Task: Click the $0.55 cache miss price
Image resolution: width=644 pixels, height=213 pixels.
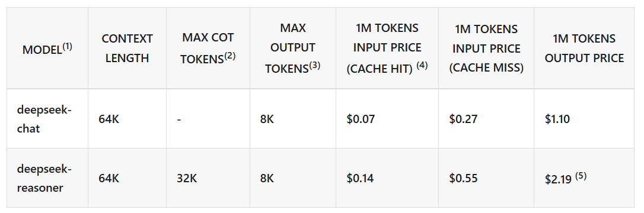Action: [463, 179]
